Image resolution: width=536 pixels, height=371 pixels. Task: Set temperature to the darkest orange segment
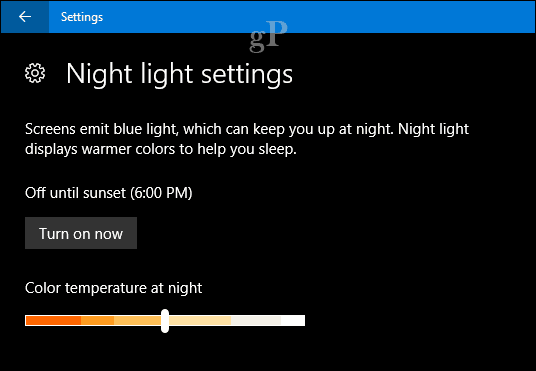[x=53, y=321]
